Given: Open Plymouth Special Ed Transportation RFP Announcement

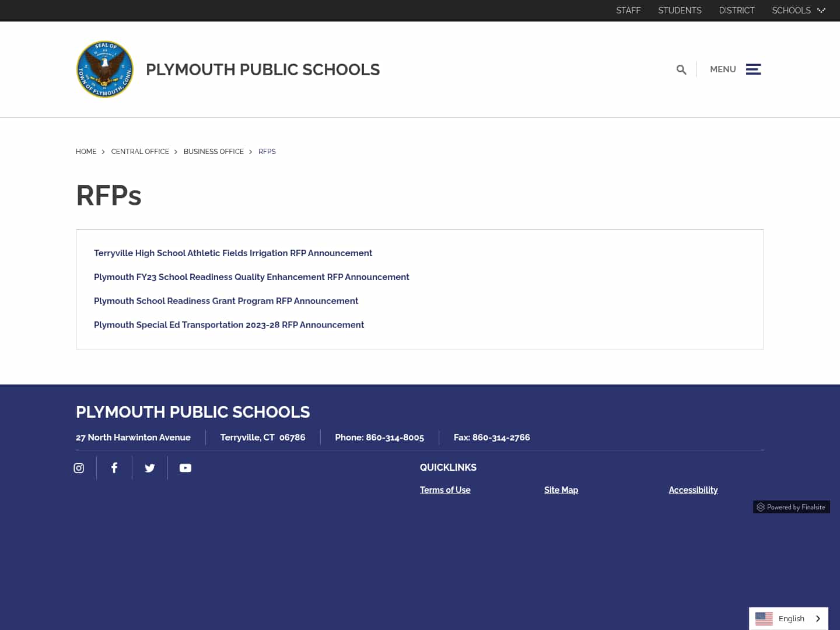Looking at the screenshot, I should click(x=229, y=325).
